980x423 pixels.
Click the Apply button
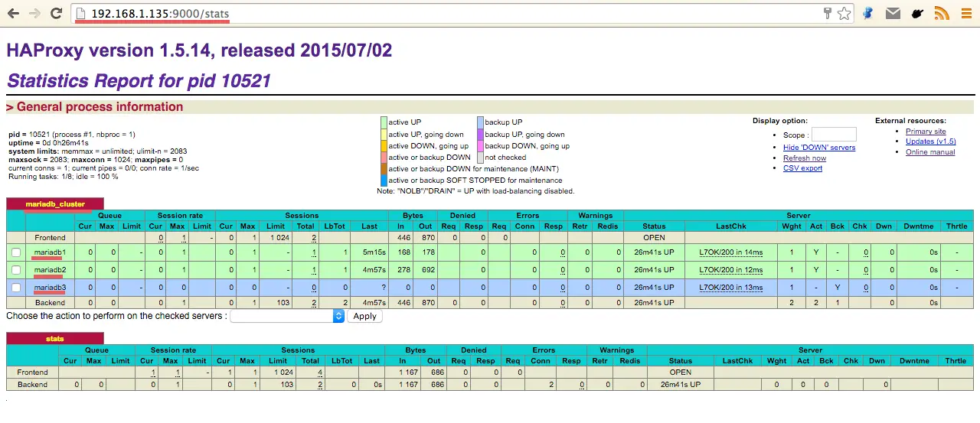[364, 316]
